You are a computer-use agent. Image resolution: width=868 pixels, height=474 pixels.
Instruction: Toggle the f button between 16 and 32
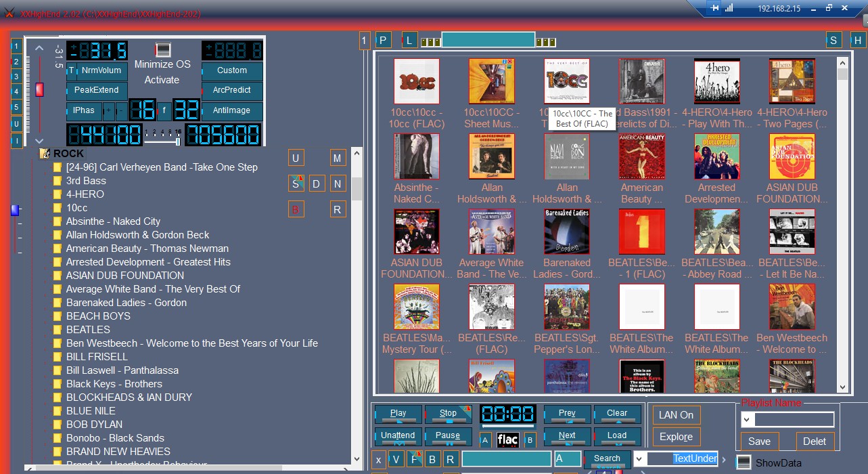pos(164,110)
